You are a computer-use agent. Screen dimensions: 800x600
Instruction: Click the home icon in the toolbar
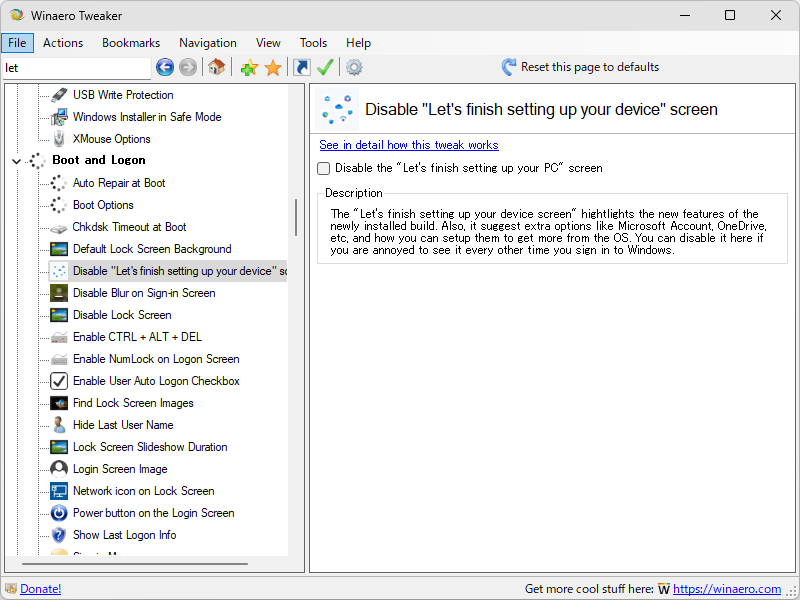(x=216, y=67)
